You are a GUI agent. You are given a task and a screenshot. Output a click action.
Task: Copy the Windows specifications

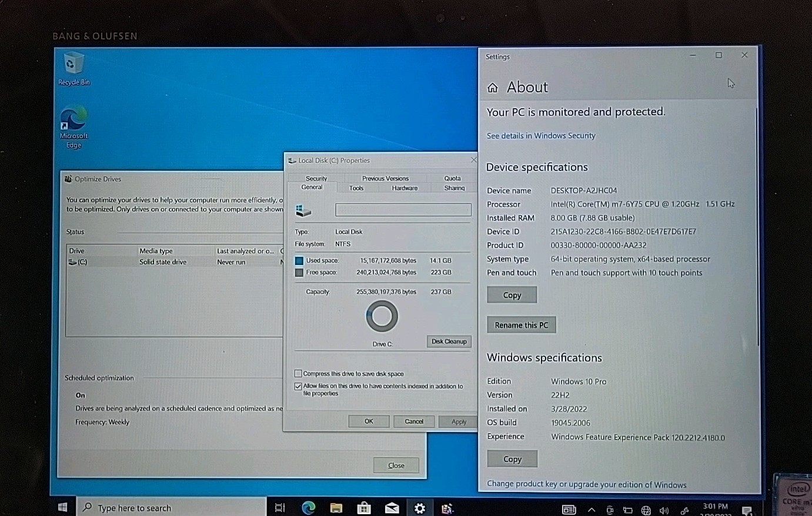[x=512, y=459]
